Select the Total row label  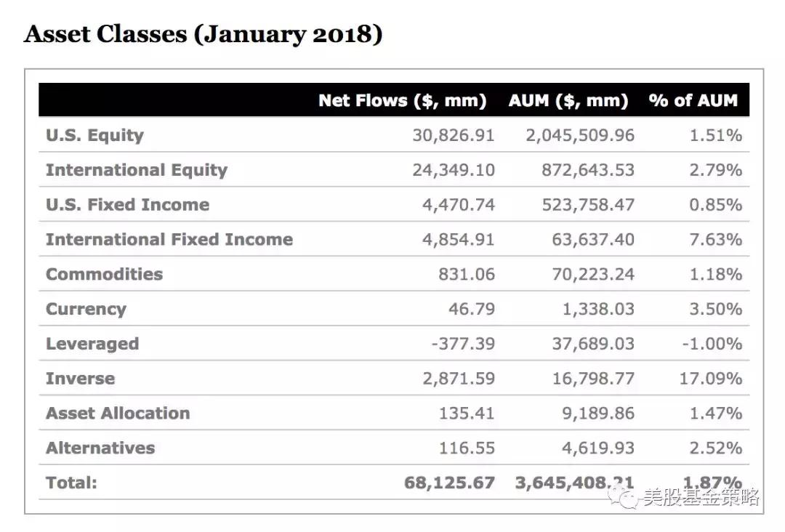tap(71, 483)
